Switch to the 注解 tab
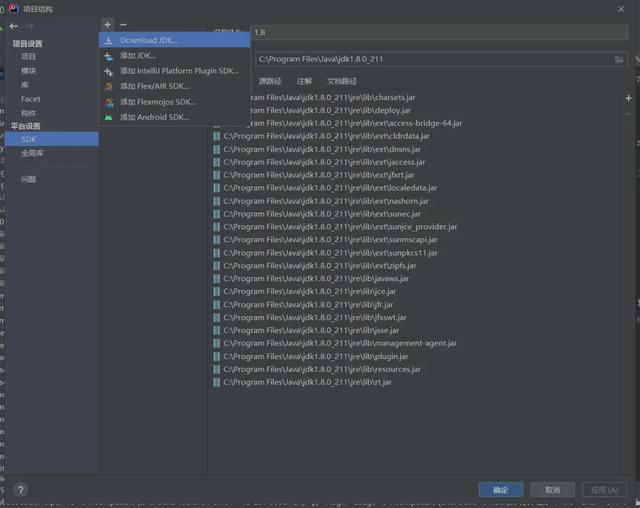Image resolution: width=640 pixels, height=508 pixels. pos(304,81)
